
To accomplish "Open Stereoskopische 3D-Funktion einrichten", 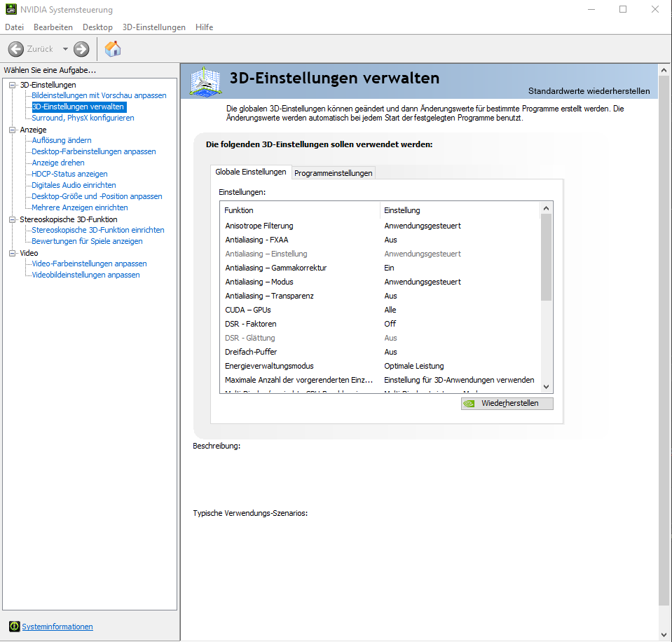I will (x=97, y=230).
